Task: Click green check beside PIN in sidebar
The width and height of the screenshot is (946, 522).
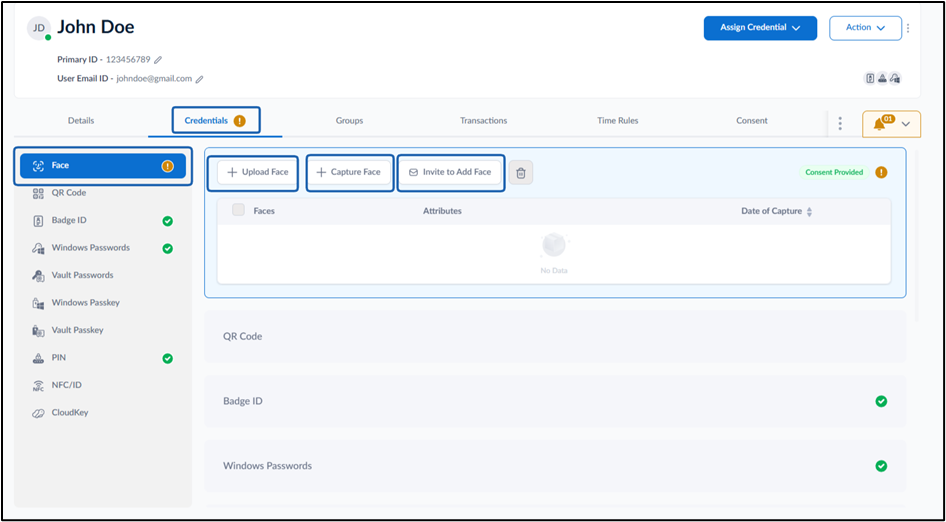Action: tap(168, 358)
